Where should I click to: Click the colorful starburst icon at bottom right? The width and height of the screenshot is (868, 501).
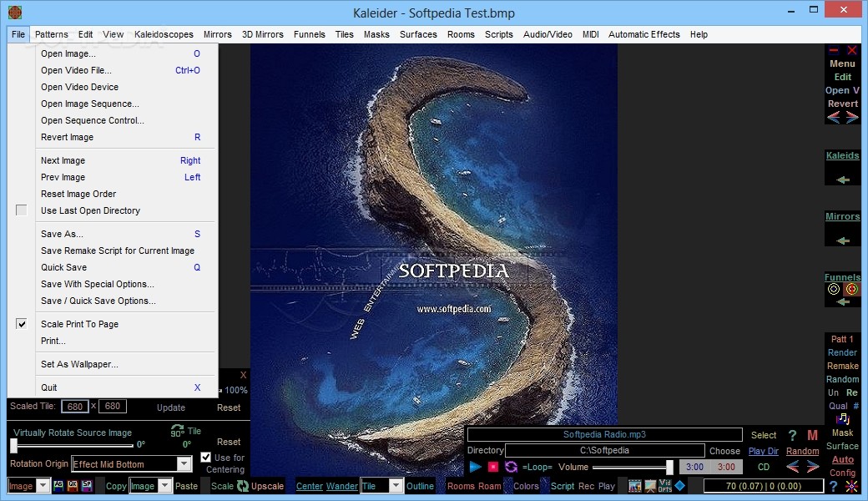pos(852,487)
